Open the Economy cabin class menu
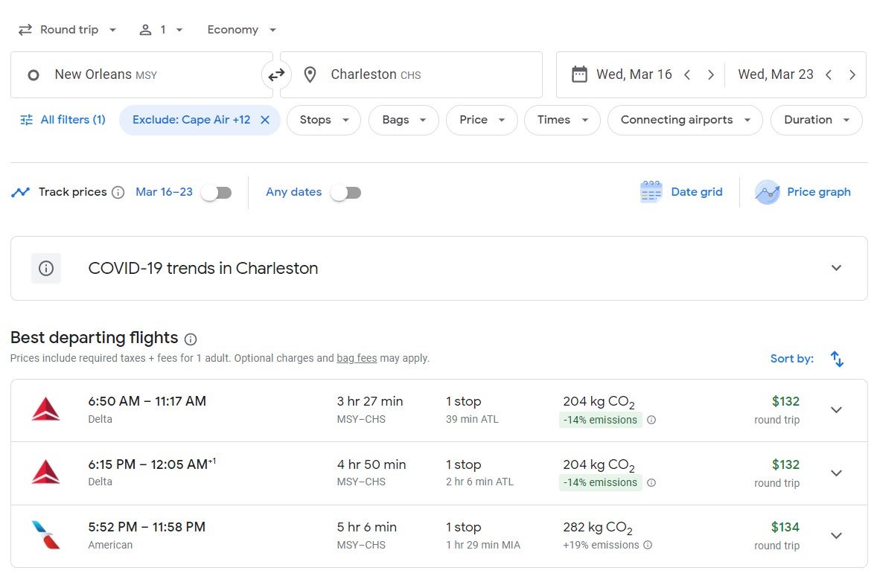Viewport: 874px width, 588px height. click(x=240, y=29)
